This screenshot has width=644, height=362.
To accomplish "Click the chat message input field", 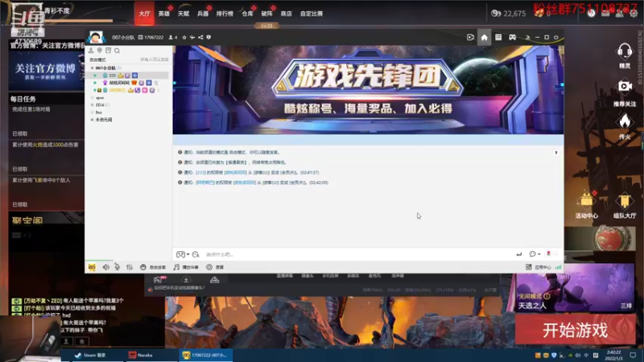I will pos(357,254).
